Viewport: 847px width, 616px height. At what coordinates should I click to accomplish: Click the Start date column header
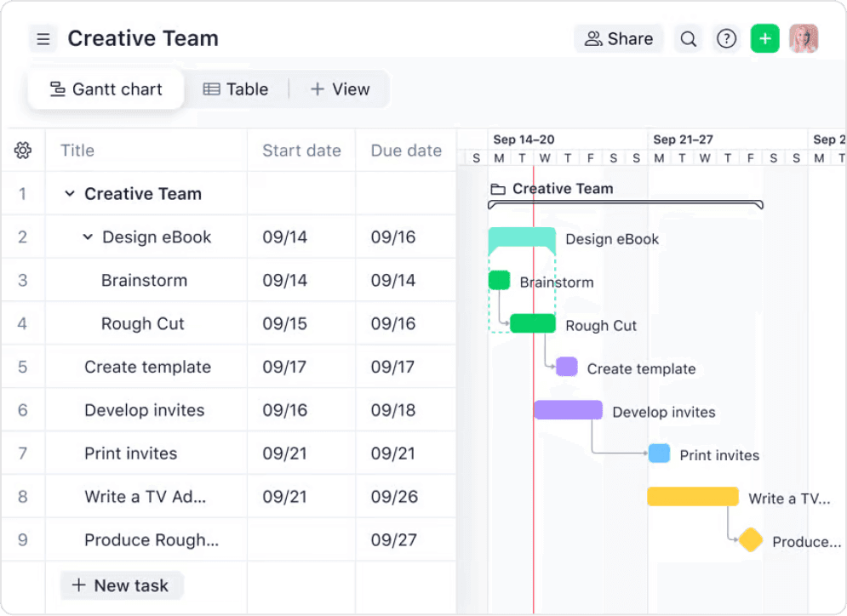301,150
